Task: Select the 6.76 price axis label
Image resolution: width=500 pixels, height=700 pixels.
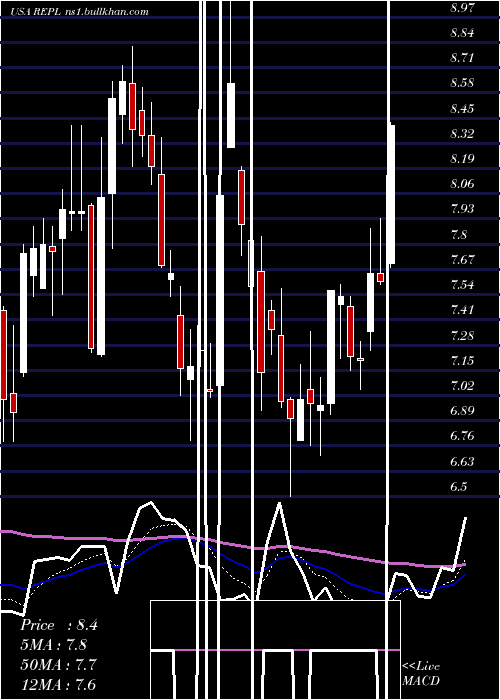Action: [x=462, y=436]
